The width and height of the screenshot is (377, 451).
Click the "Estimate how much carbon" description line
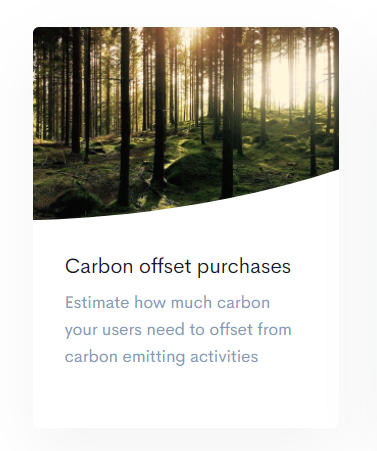tap(167, 303)
